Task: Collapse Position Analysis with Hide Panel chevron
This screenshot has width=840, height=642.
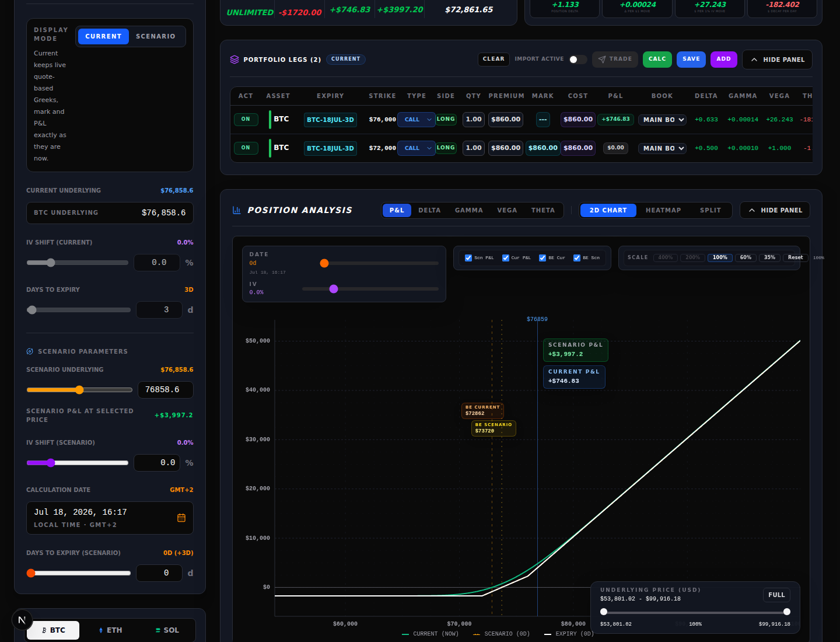Action: tap(775, 210)
